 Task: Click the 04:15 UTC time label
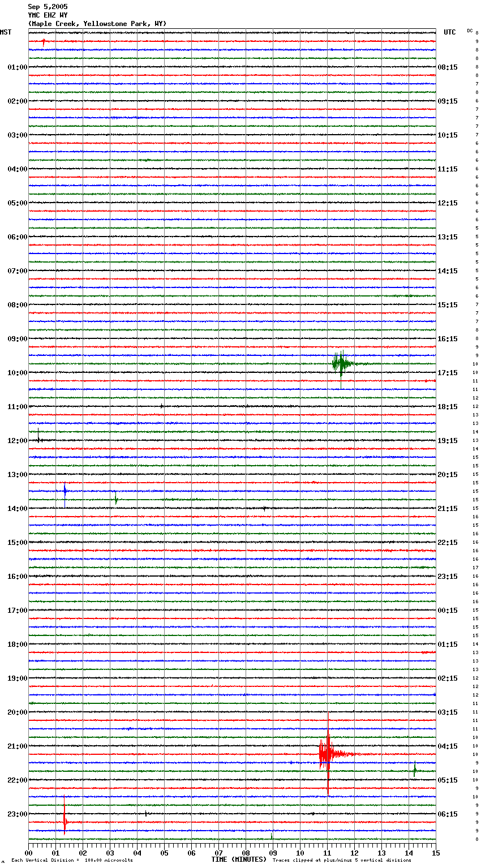(448, 746)
